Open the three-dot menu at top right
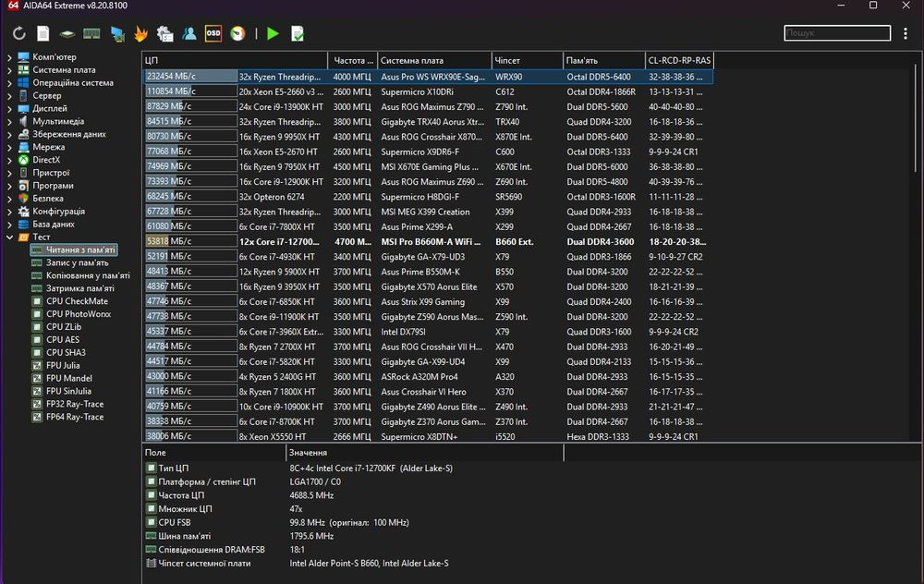Image resolution: width=924 pixels, height=584 pixels. (x=906, y=34)
